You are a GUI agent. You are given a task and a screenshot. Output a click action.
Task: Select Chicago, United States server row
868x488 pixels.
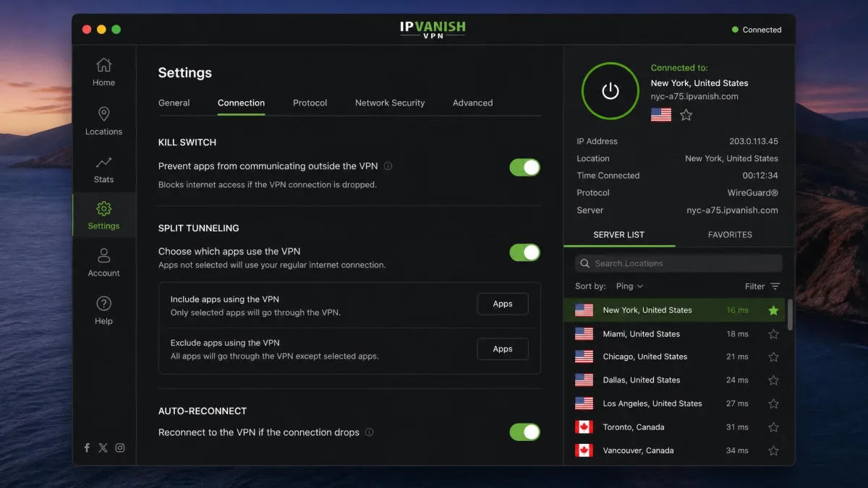(674, 357)
